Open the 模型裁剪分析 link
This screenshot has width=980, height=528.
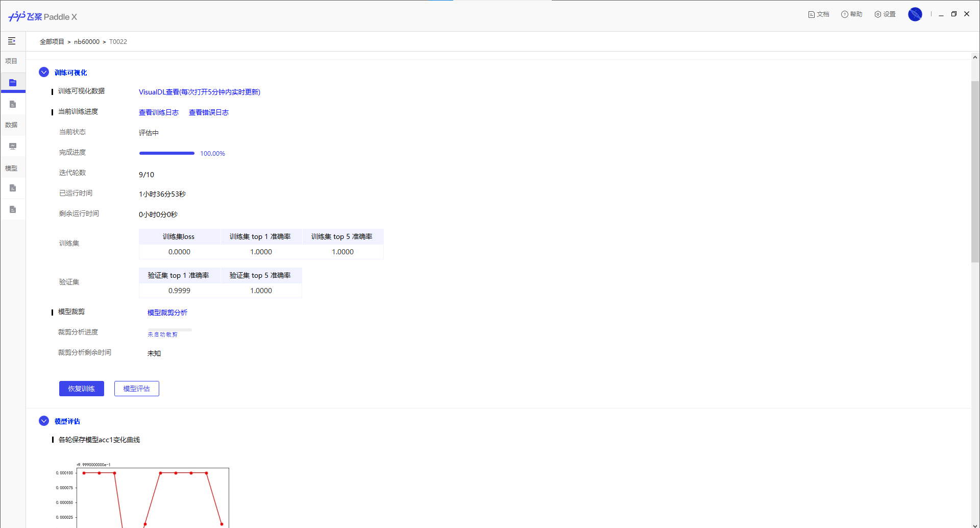click(x=167, y=313)
